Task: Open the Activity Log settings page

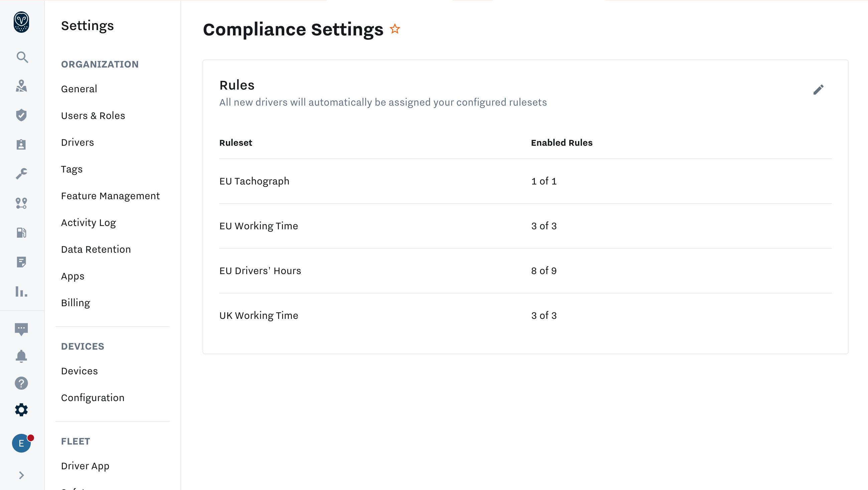Action: (88, 223)
